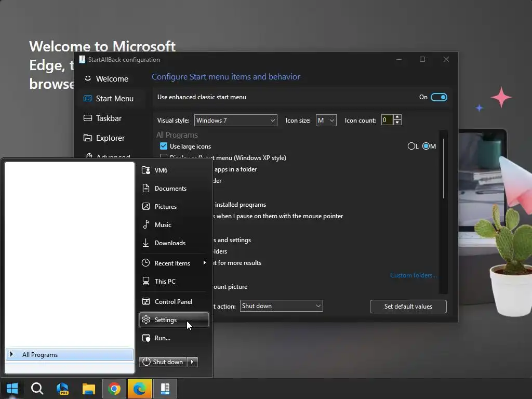Switch to Microsoft Edge on the taskbar
532x399 pixels.
(x=139, y=389)
